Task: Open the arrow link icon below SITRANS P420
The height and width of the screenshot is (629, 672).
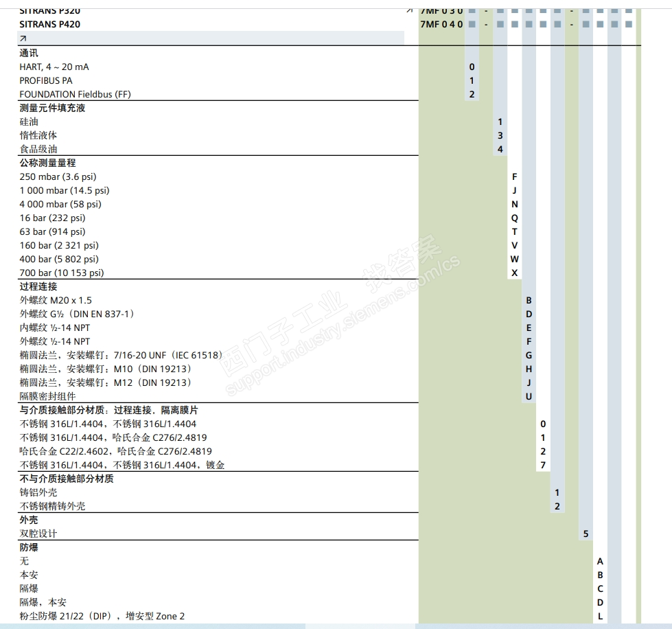Action: (23, 38)
